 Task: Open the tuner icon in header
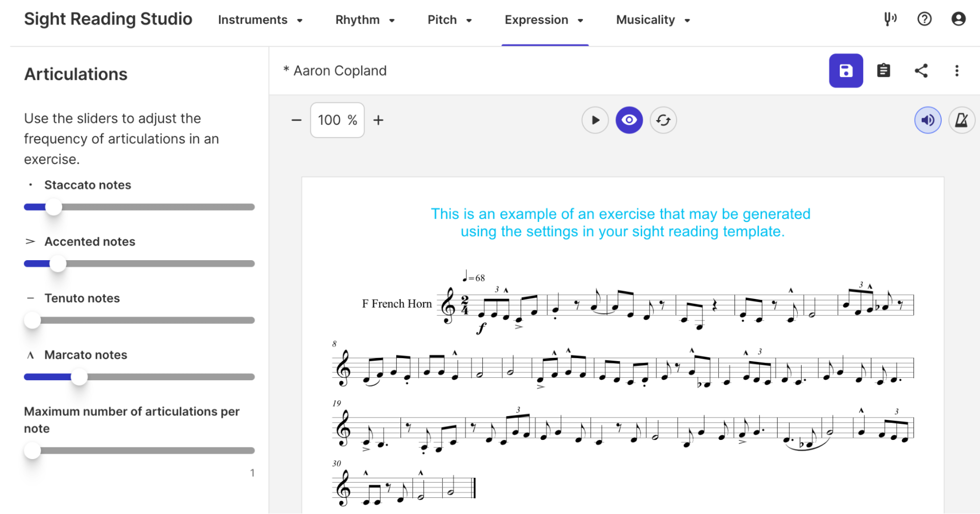pyautogui.click(x=890, y=19)
